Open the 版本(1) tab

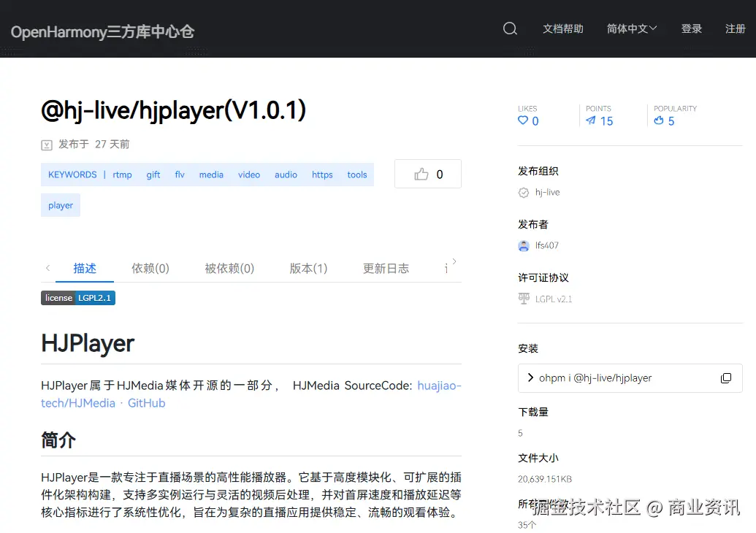(308, 269)
